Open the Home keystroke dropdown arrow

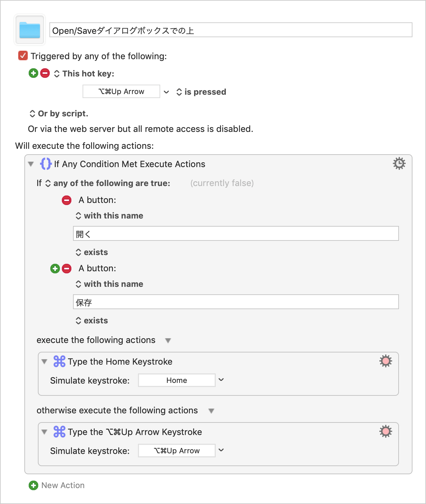221,380
